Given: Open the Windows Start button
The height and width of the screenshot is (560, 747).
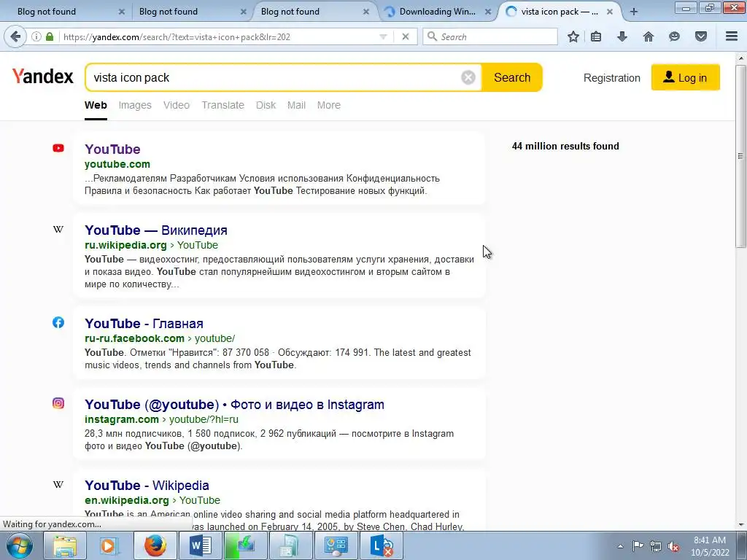Looking at the screenshot, I should pos(19,545).
